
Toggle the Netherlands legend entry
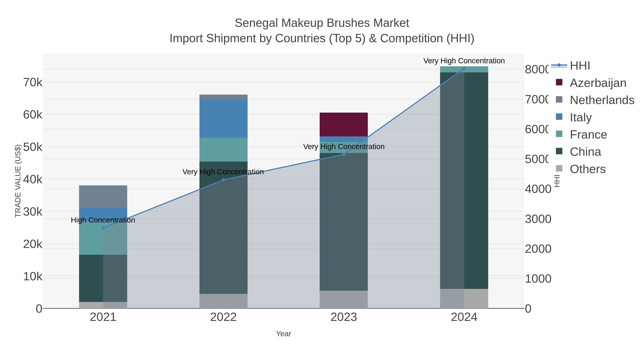pyautogui.click(x=595, y=100)
